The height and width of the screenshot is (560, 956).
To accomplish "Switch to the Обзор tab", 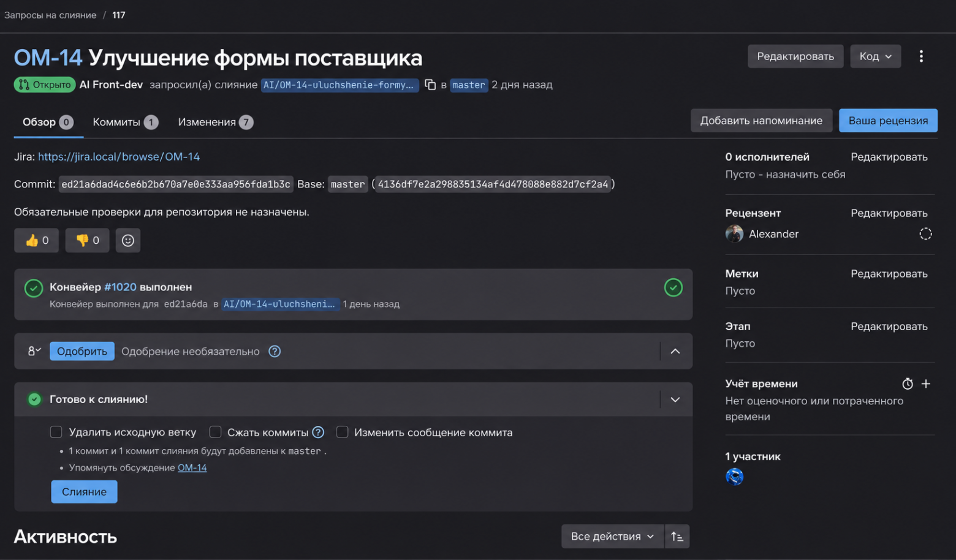I will (48, 122).
